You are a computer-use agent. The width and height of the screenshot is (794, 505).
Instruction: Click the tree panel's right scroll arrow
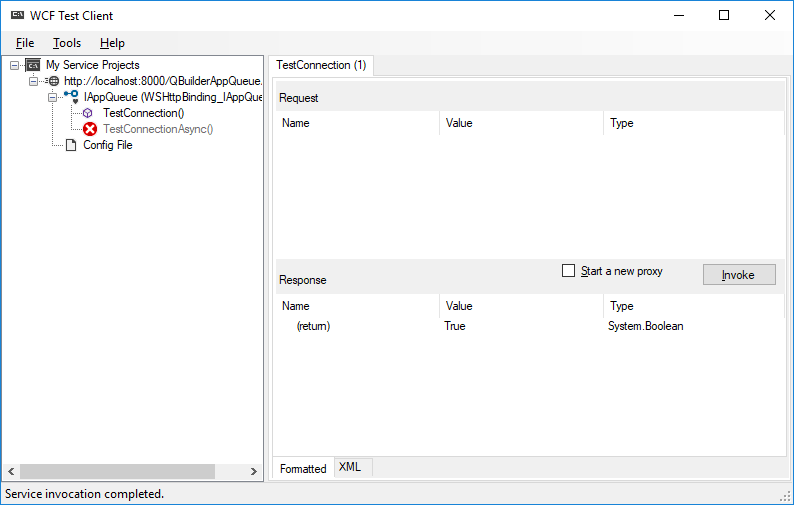(x=254, y=472)
